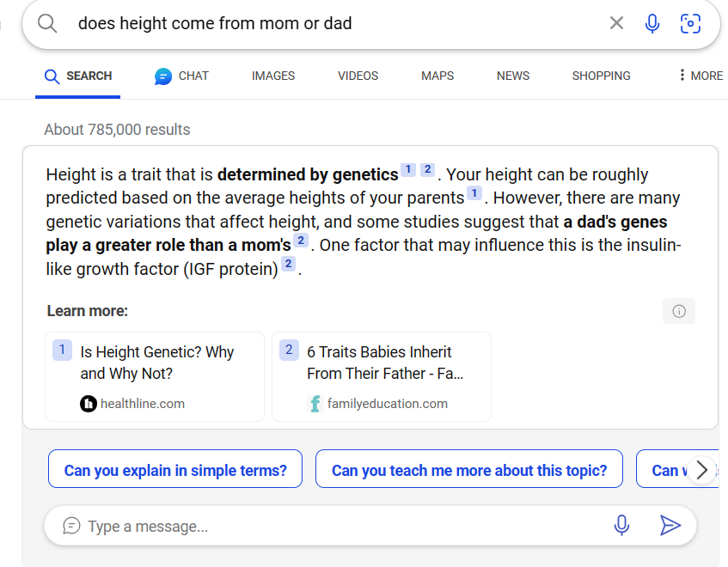Open visual search camera icon

[690, 23]
